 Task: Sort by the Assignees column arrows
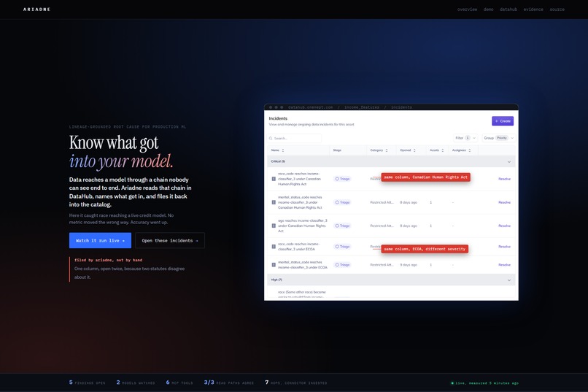coord(470,150)
